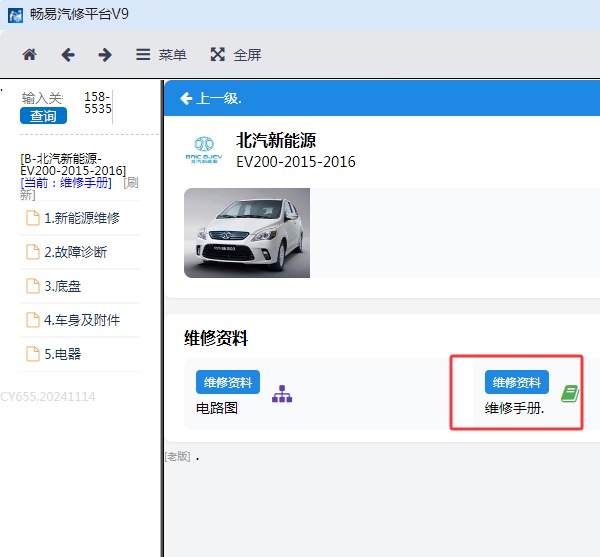
Task: Click the 老版 old version link
Action: 178,456
